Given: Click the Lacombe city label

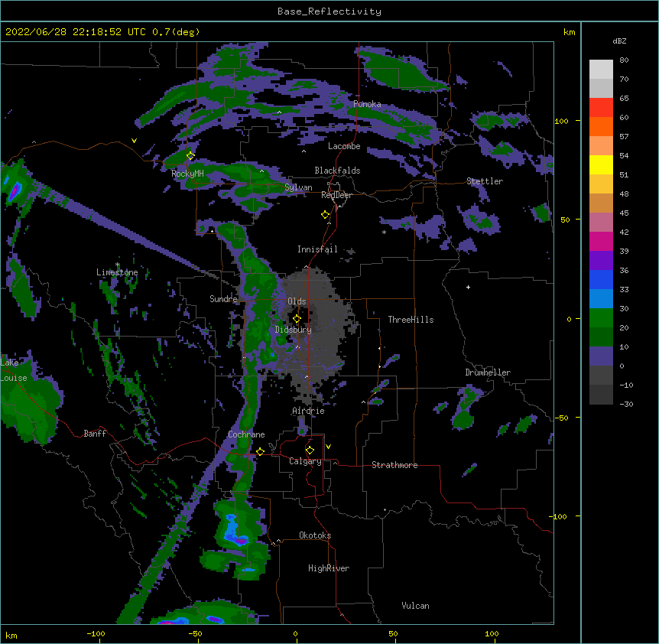Looking at the screenshot, I should pyautogui.click(x=344, y=146).
